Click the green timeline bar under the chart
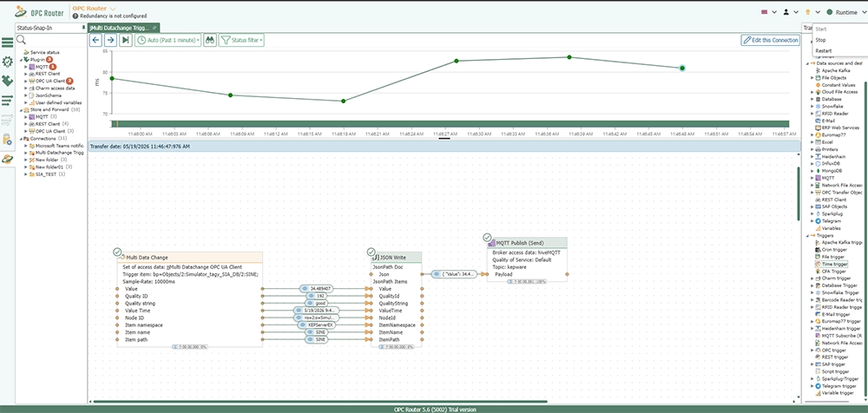Screen dimensions: 868x413 click(450, 124)
